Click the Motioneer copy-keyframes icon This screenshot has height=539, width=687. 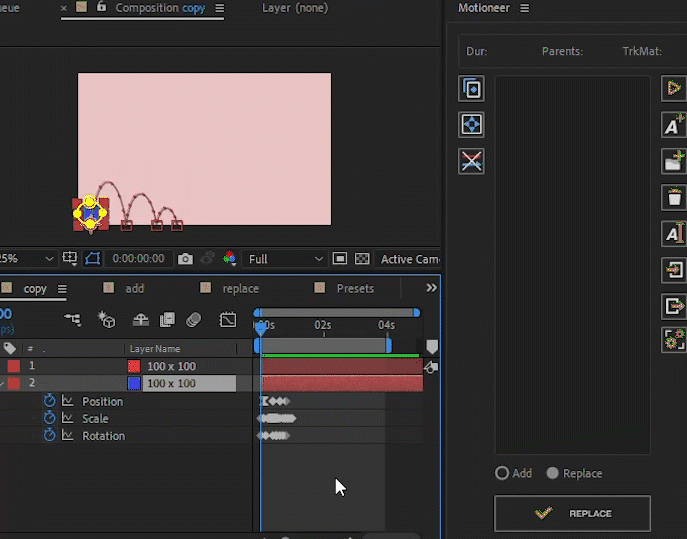point(471,89)
